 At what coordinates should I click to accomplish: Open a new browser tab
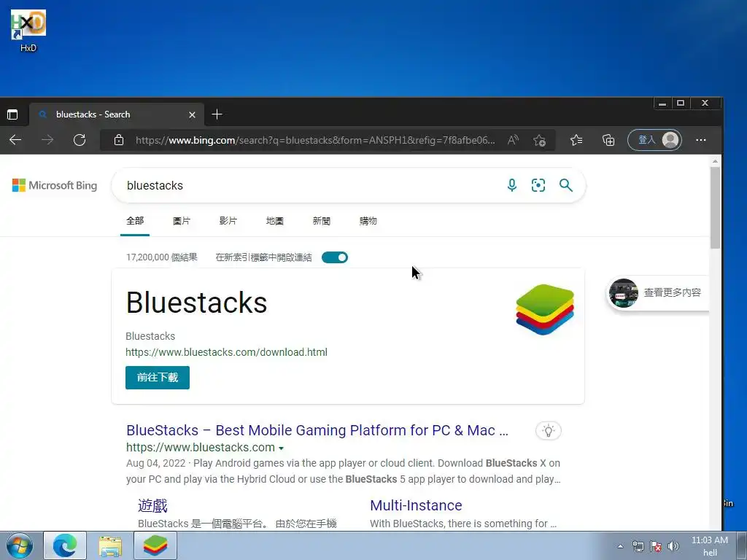coord(217,114)
